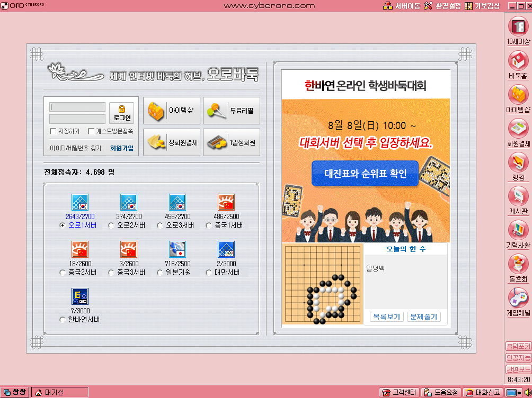Image resolution: width=532 pixels, height=398 pixels.
Task: Click the 서버이동 toolbar item
Action: click(x=401, y=6)
